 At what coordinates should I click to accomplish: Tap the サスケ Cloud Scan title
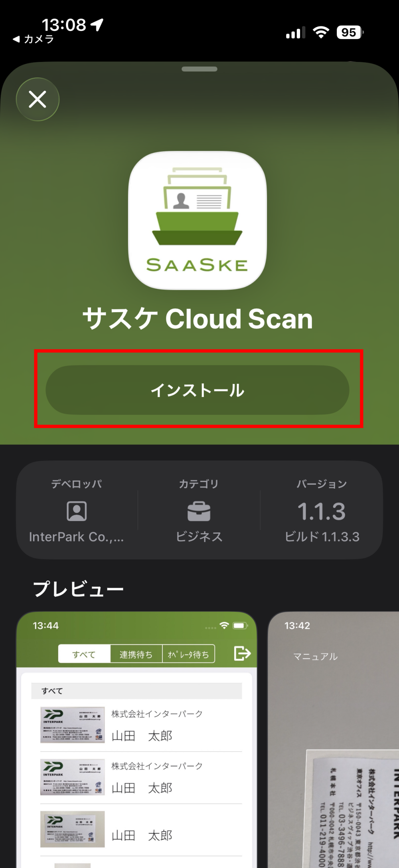tap(198, 319)
